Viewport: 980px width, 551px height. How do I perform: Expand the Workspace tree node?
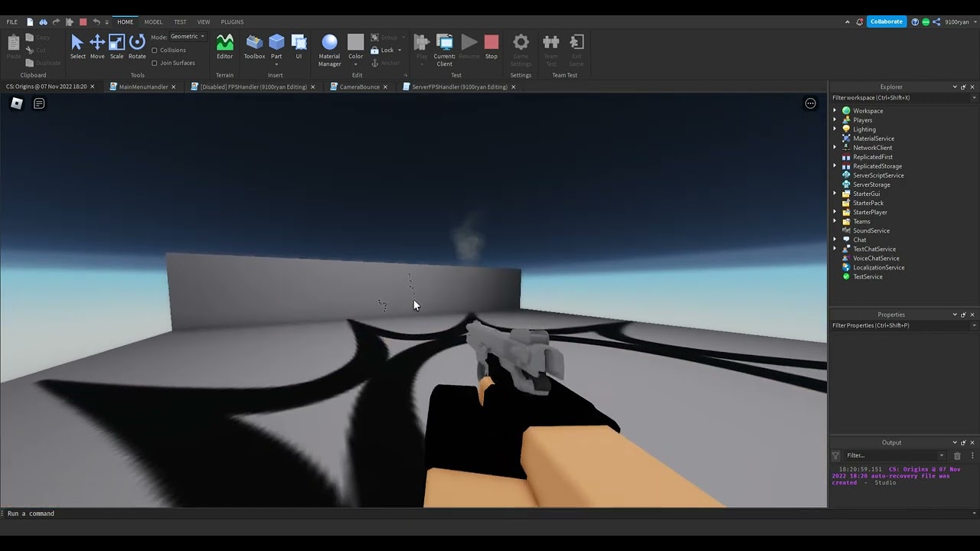pos(835,111)
